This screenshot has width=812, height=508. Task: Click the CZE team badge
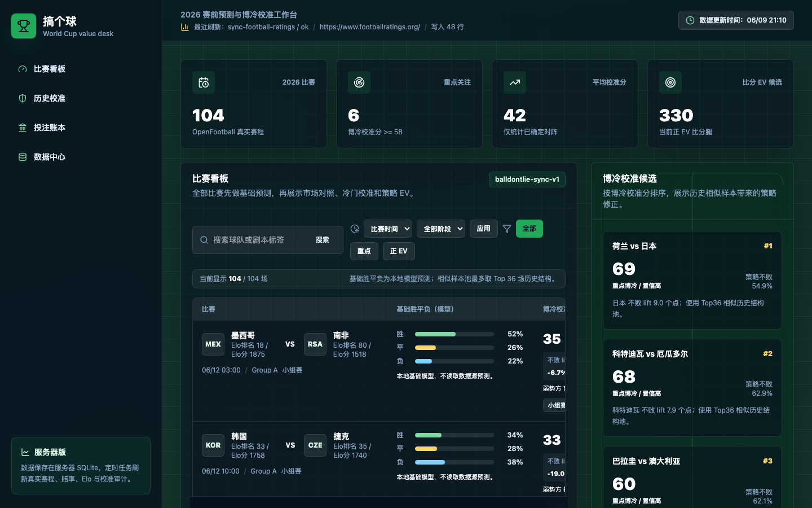click(315, 445)
